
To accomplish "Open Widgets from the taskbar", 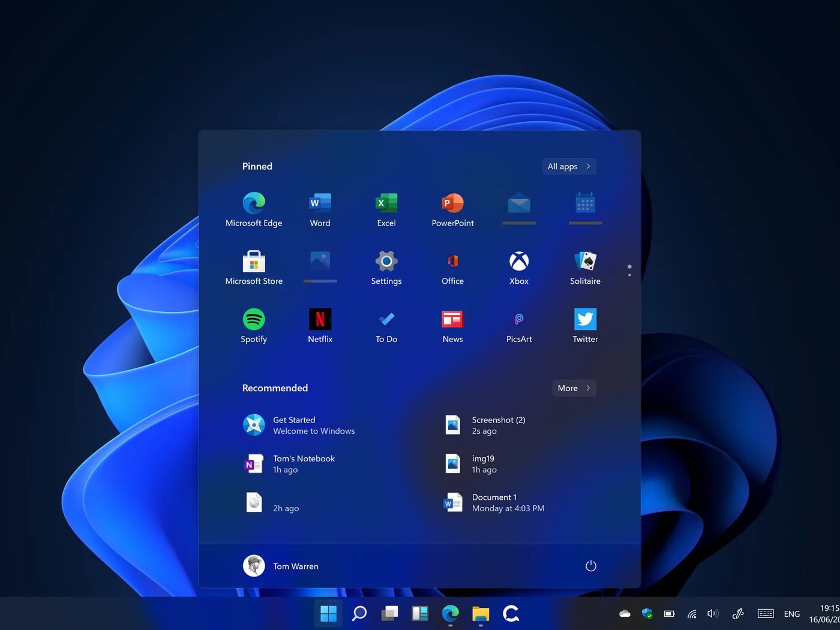I will point(420,613).
